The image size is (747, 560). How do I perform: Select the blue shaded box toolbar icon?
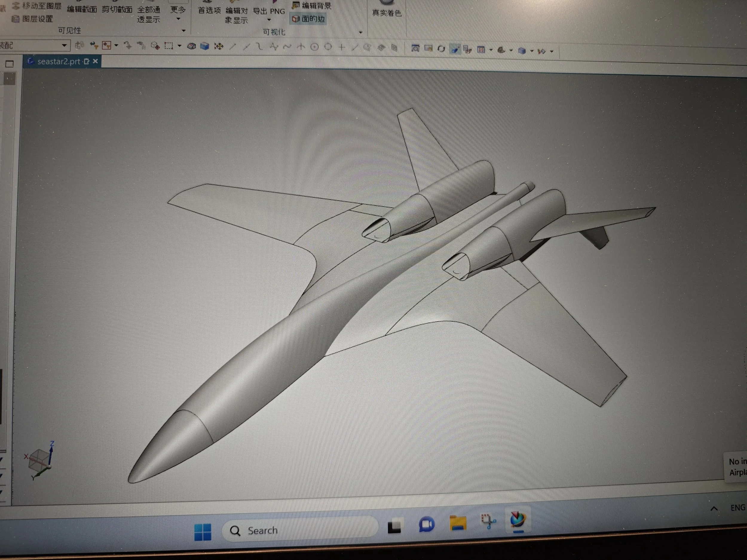pos(204,46)
